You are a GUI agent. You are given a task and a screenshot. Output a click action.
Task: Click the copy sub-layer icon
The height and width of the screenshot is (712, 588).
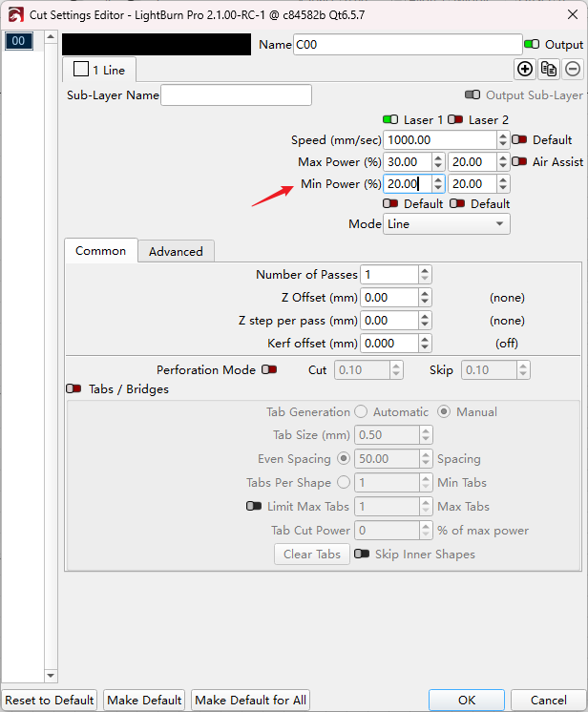(549, 69)
